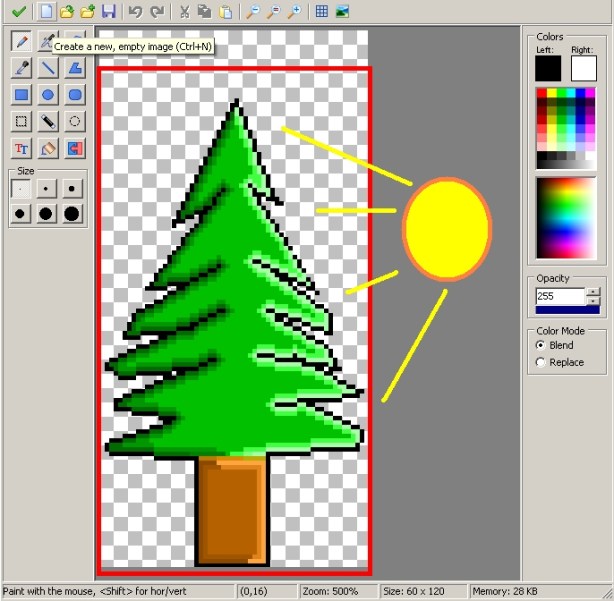This screenshot has width=614, height=601.
Task: Click the Right white color swatch
Action: 583,68
